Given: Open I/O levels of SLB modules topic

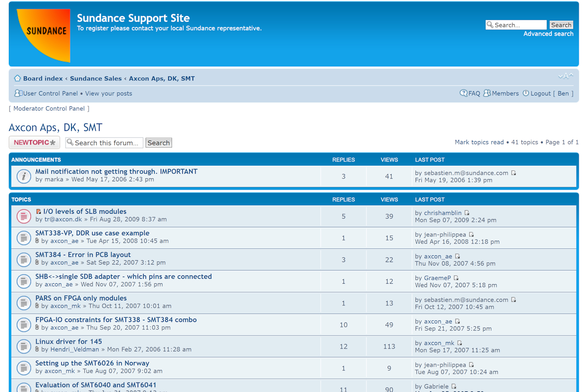Looking at the screenshot, I should [85, 212].
